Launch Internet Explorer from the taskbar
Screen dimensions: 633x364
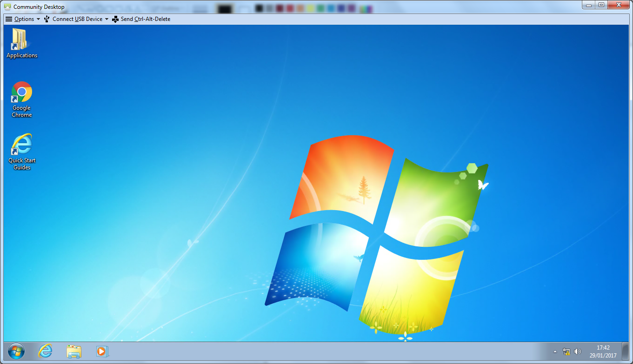pyautogui.click(x=45, y=351)
